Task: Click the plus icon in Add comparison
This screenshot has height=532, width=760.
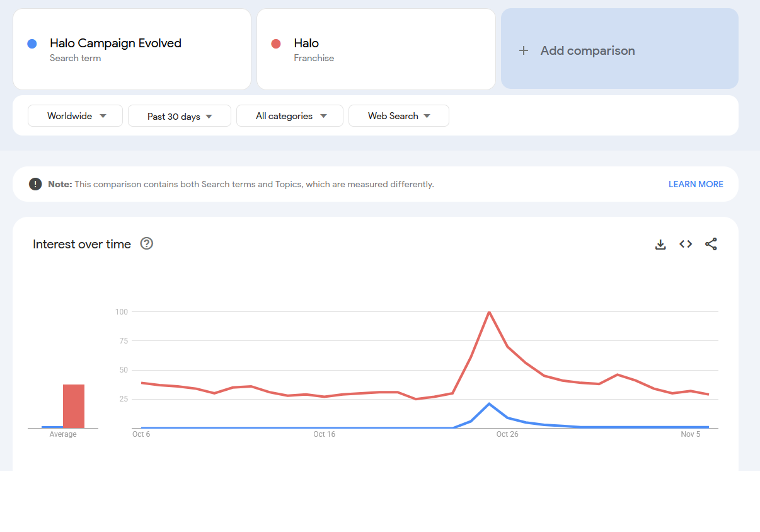Action: point(523,51)
